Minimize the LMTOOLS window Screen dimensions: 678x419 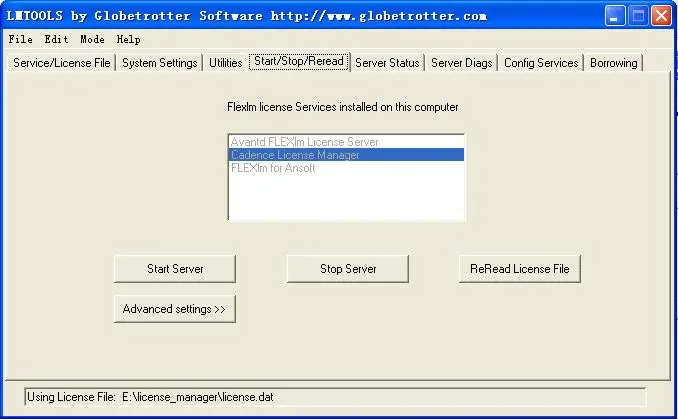point(614,16)
